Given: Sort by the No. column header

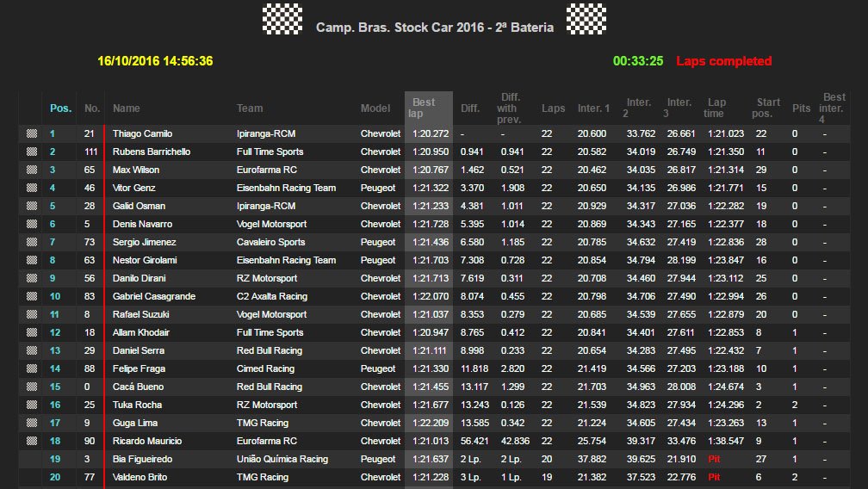Looking at the screenshot, I should [x=92, y=108].
